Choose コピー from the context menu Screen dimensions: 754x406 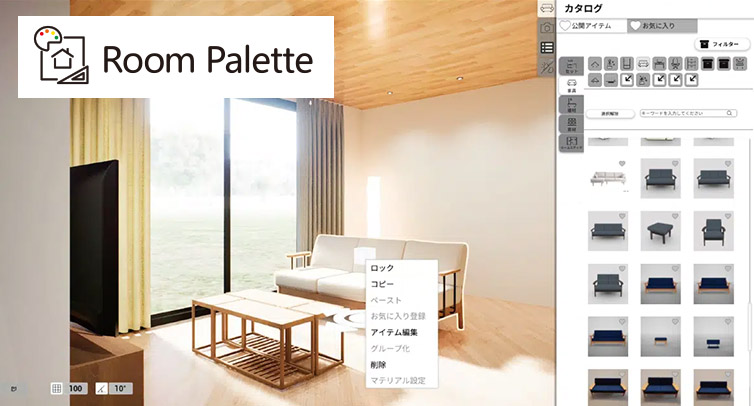coord(383,284)
